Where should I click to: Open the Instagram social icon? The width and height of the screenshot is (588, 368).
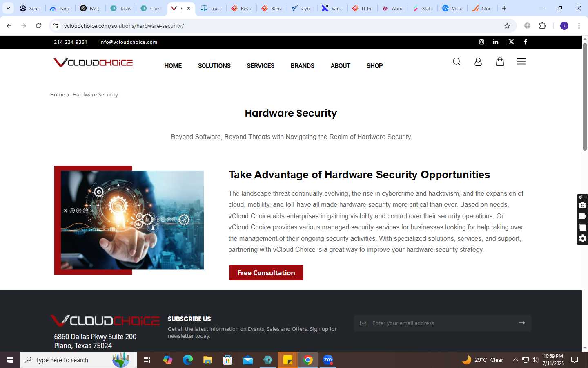click(x=481, y=42)
